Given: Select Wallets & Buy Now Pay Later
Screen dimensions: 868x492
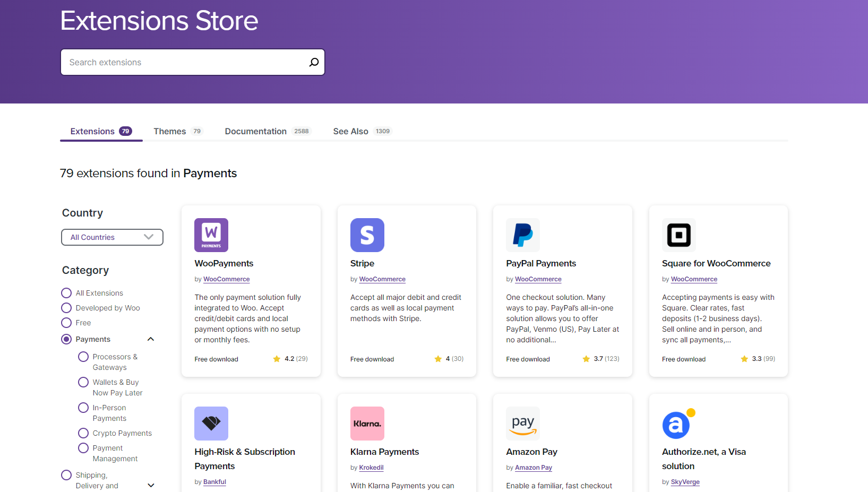Looking at the screenshot, I should pyautogui.click(x=83, y=382).
